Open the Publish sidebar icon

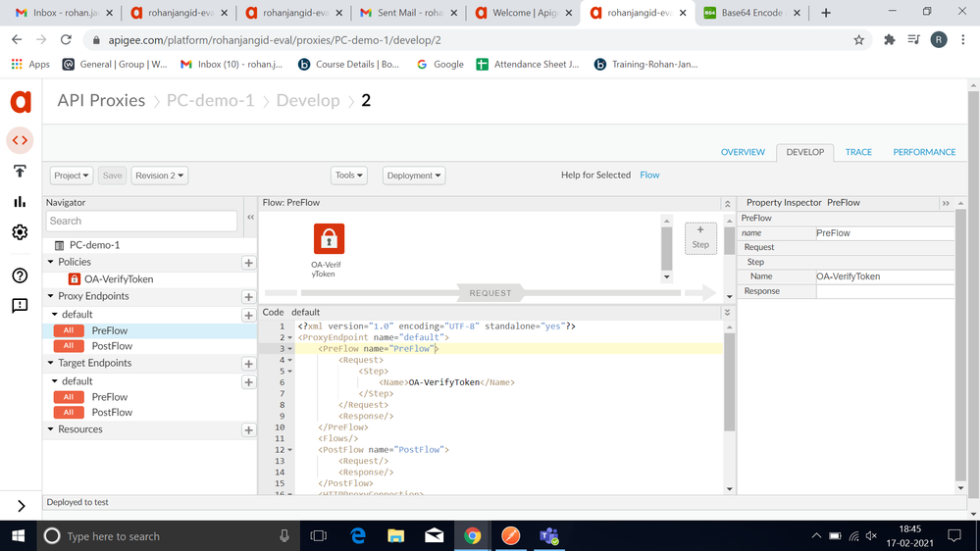[x=20, y=172]
